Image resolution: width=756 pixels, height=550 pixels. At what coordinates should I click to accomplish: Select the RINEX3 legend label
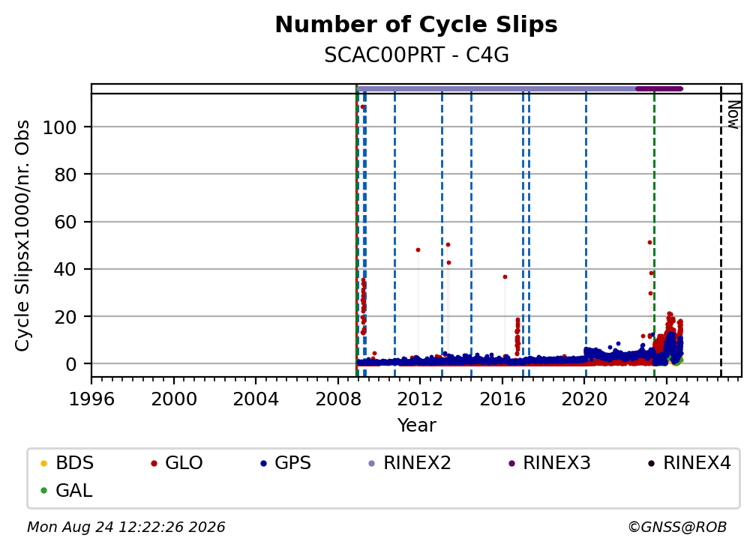[x=556, y=463]
